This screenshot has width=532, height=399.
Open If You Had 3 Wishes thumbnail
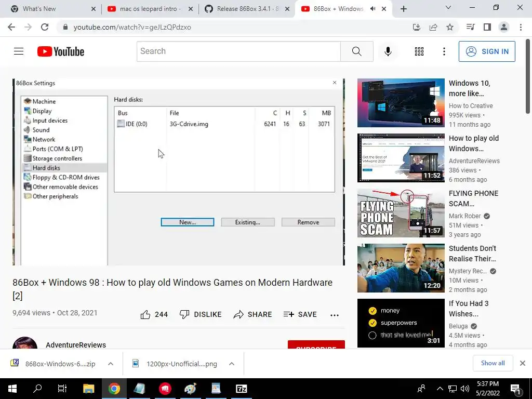pyautogui.click(x=401, y=323)
